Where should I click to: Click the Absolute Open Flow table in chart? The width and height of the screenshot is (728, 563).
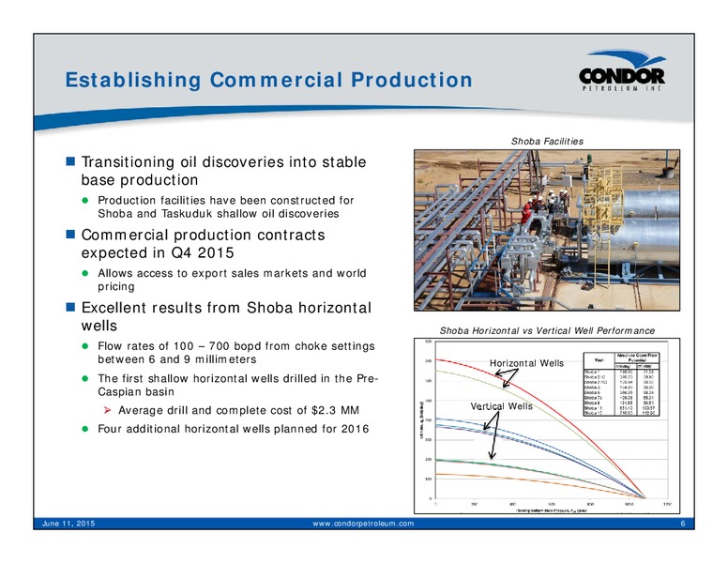[x=621, y=384]
